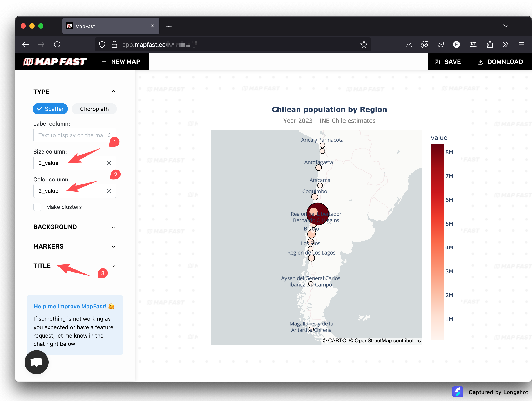Click the MapFast logo
Image resolution: width=532 pixels, height=401 pixels.
click(55, 62)
